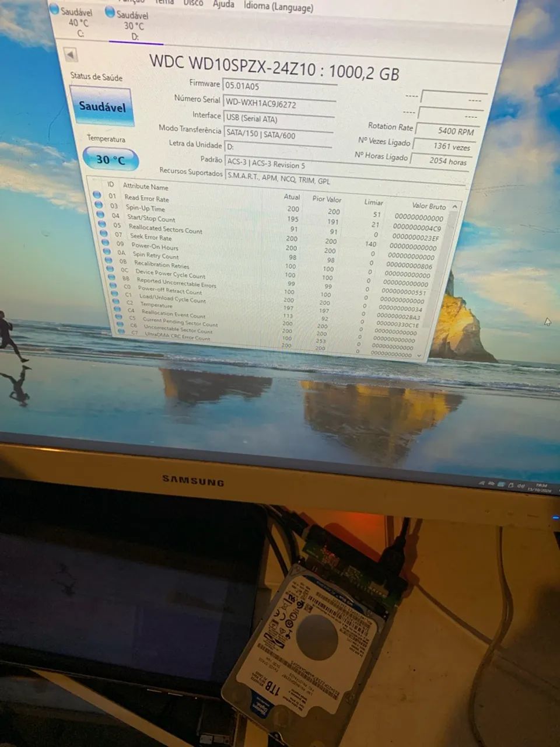Click the transfer mode field SATA/150 | SATA/600
This screenshot has height=747, width=560.
[278, 134]
